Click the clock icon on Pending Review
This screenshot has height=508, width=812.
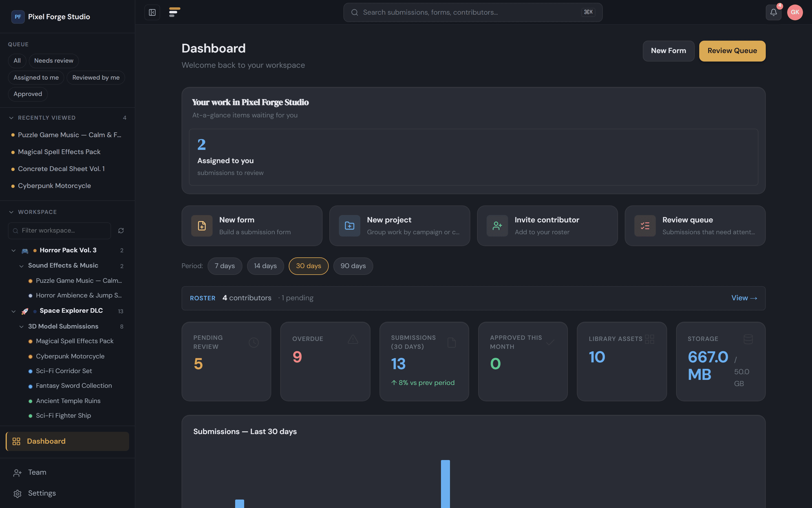point(254,342)
